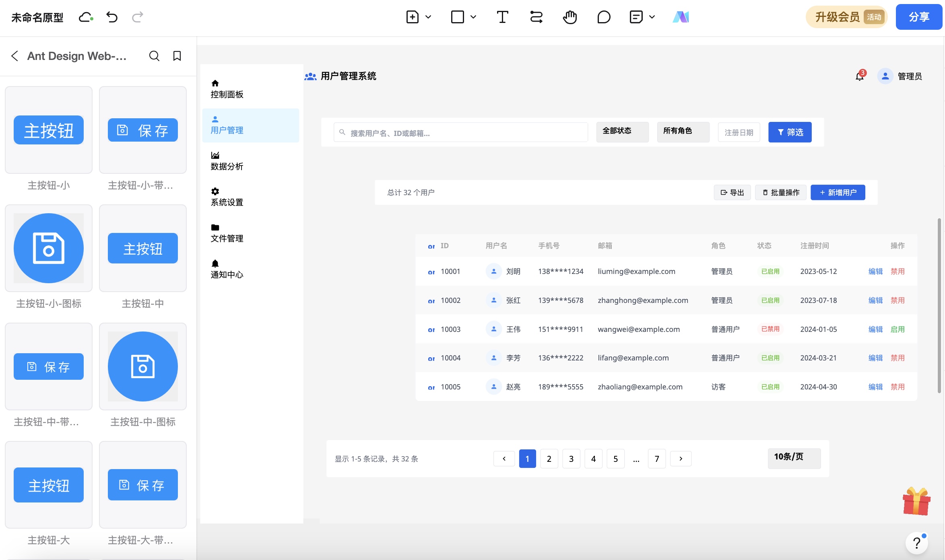Click 启用 for user 王伟
The height and width of the screenshot is (560, 945).
click(898, 329)
